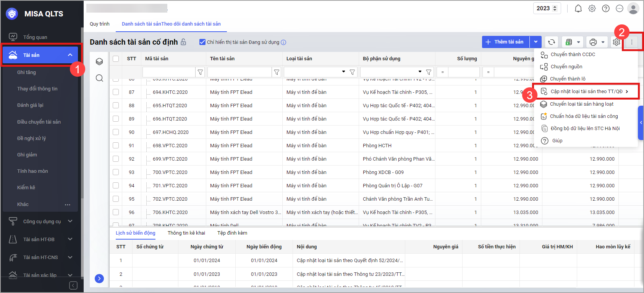644x293 pixels.
Task: Click the refresh data icon
Action: (x=552, y=42)
